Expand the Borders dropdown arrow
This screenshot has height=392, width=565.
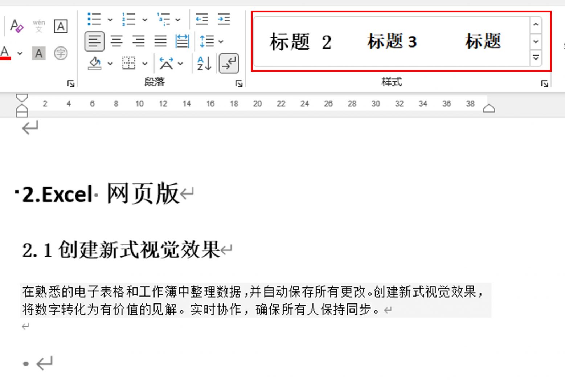click(x=144, y=64)
